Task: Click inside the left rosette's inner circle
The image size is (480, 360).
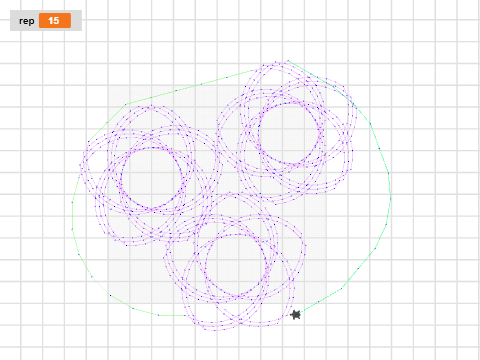Action: point(152,178)
